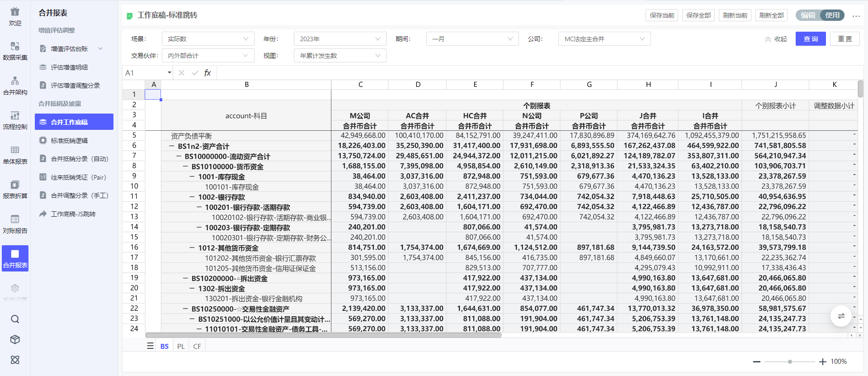Switch mode toggle to 使用
Screen dimensions: 868x376
[832, 15]
